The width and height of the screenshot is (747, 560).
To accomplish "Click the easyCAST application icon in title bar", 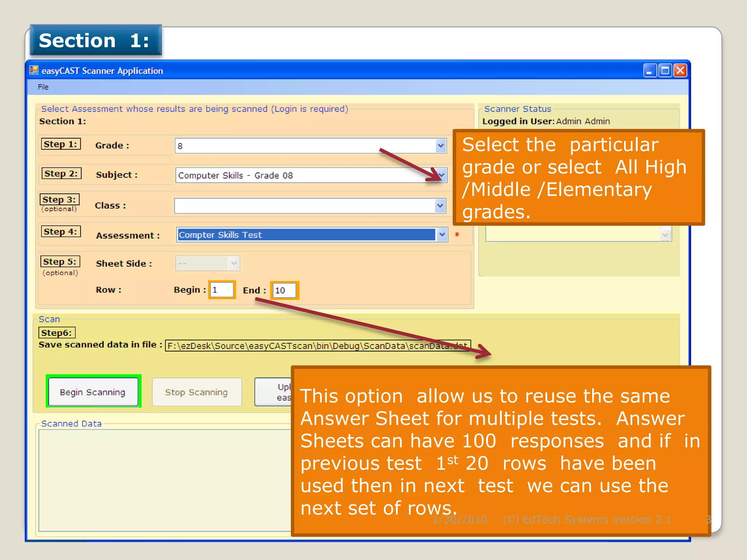I will click(34, 70).
